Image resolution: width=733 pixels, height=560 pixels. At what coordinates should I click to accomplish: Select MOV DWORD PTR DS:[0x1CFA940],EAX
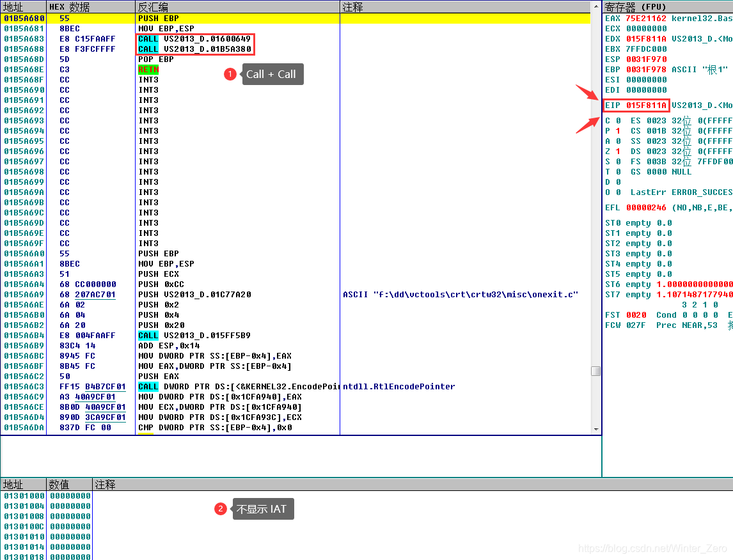click(x=220, y=397)
